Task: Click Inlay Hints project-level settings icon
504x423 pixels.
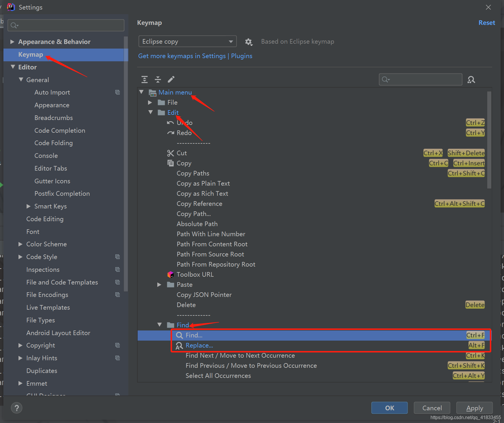Action: pos(117,358)
